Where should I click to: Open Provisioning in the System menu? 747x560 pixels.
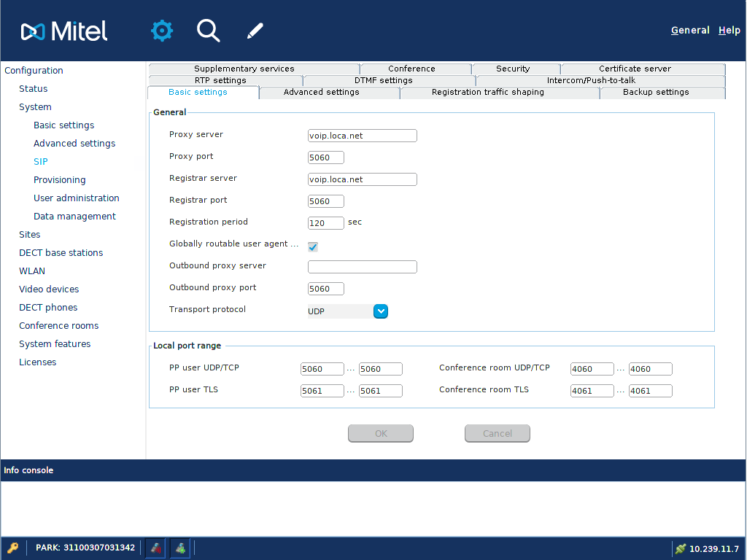pyautogui.click(x=59, y=180)
